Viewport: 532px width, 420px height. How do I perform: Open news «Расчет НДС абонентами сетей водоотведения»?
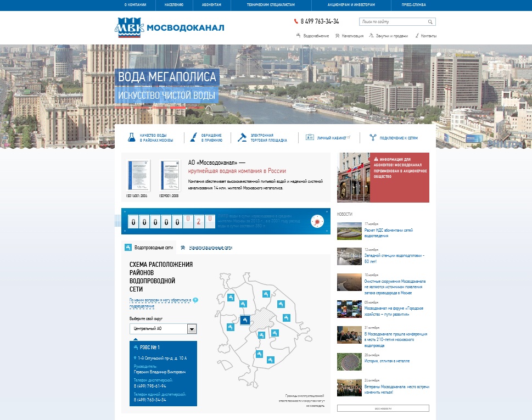tap(389, 233)
